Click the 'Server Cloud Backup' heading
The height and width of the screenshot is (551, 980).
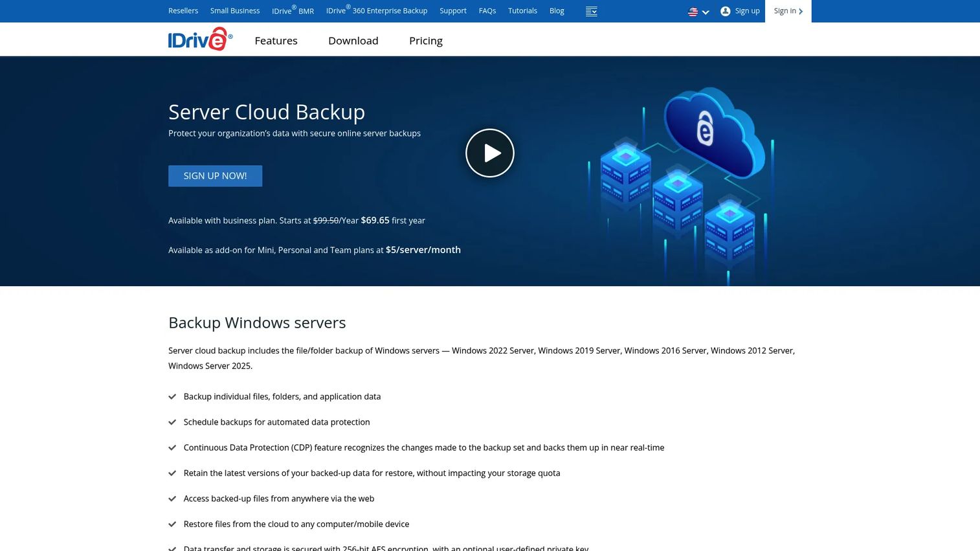click(x=267, y=112)
